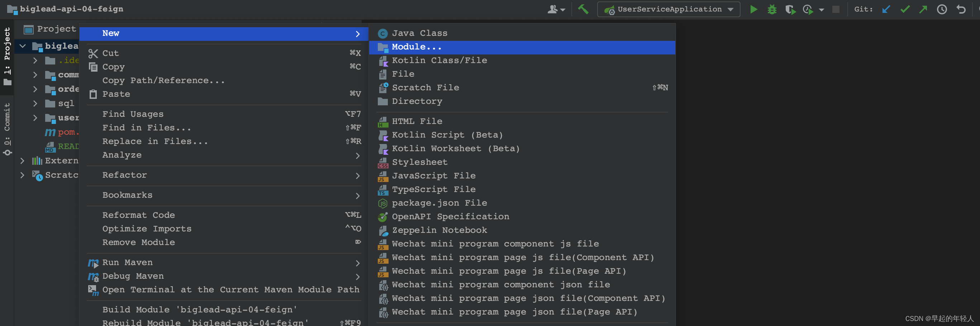
Task: Click Paste in the context menu
Action: [x=224, y=94]
